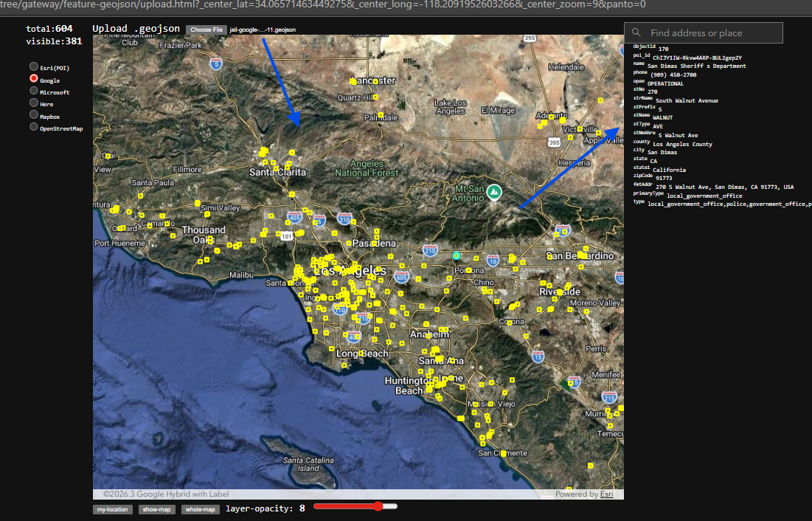Image resolution: width=812 pixels, height=521 pixels.
Task: Switch data source to Microsoft
Action: (x=34, y=92)
